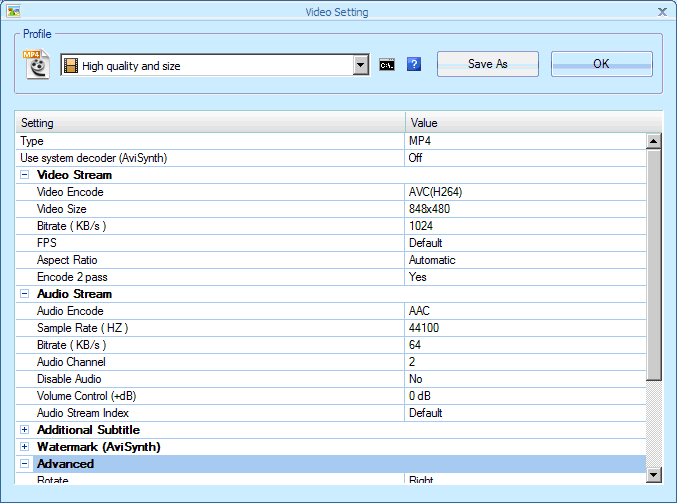Click the Default value for Audio Stream Index

click(425, 413)
